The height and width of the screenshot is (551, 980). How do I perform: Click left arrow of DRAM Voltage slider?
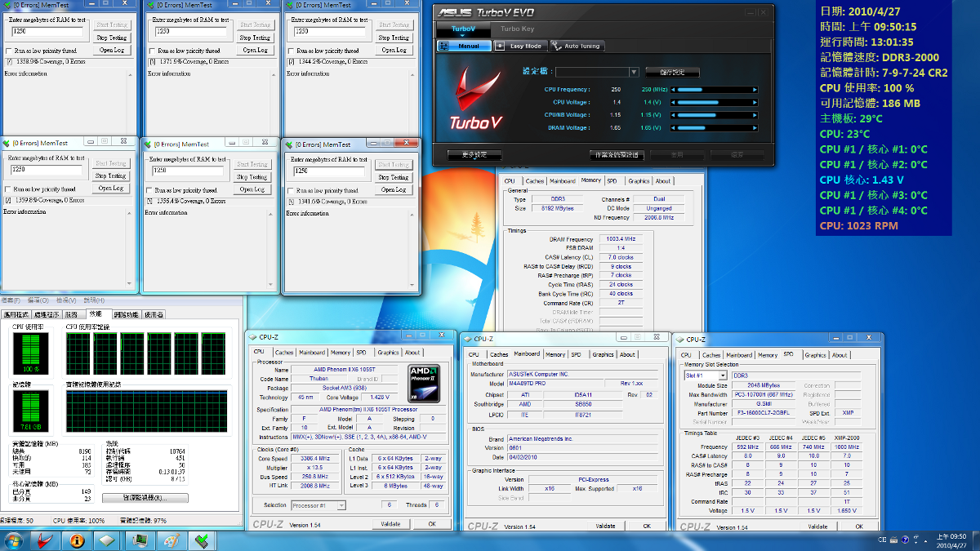pos(674,128)
